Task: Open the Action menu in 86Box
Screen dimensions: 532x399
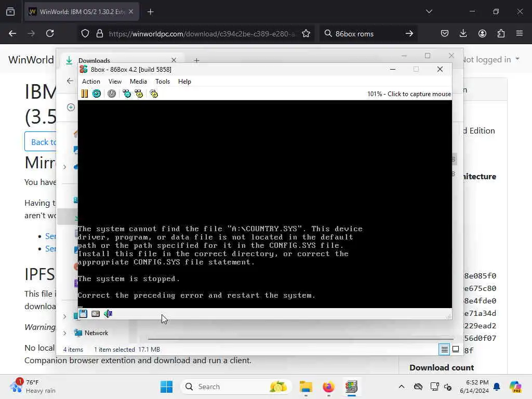Action: pyautogui.click(x=91, y=82)
